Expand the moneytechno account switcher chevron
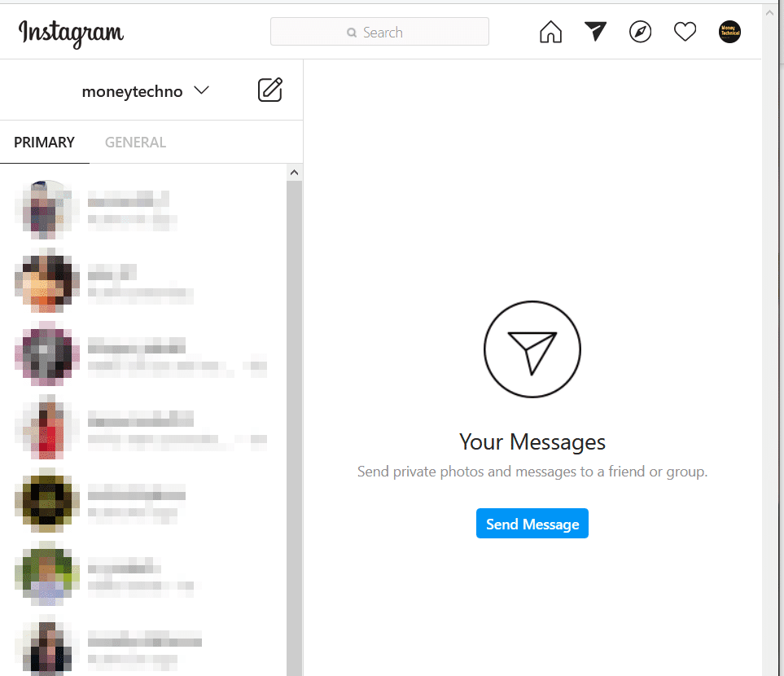784x676 pixels. click(202, 90)
